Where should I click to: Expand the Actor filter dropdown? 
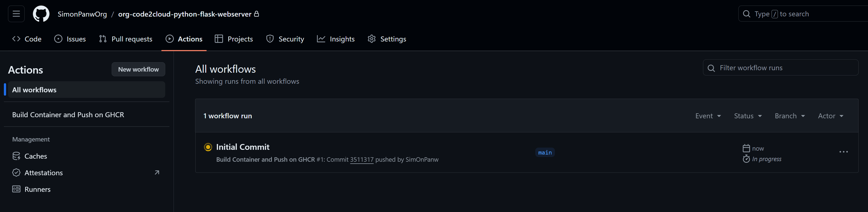[x=831, y=116]
